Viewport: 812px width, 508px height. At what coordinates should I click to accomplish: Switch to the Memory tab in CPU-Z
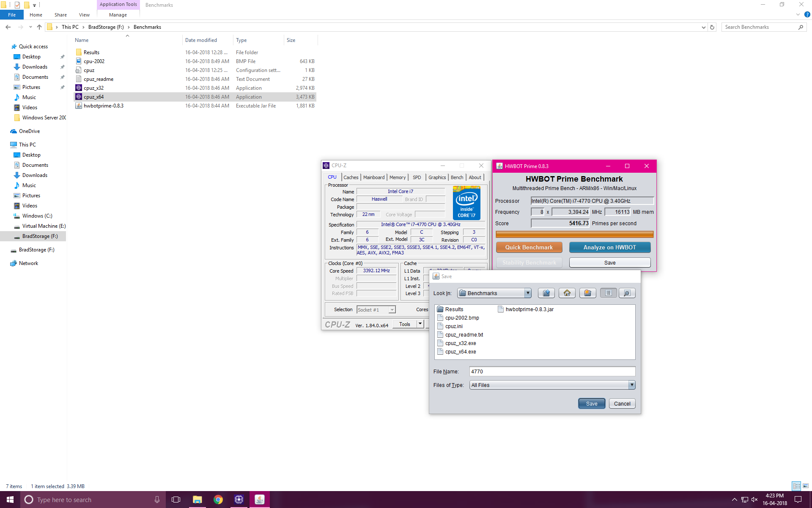click(398, 177)
